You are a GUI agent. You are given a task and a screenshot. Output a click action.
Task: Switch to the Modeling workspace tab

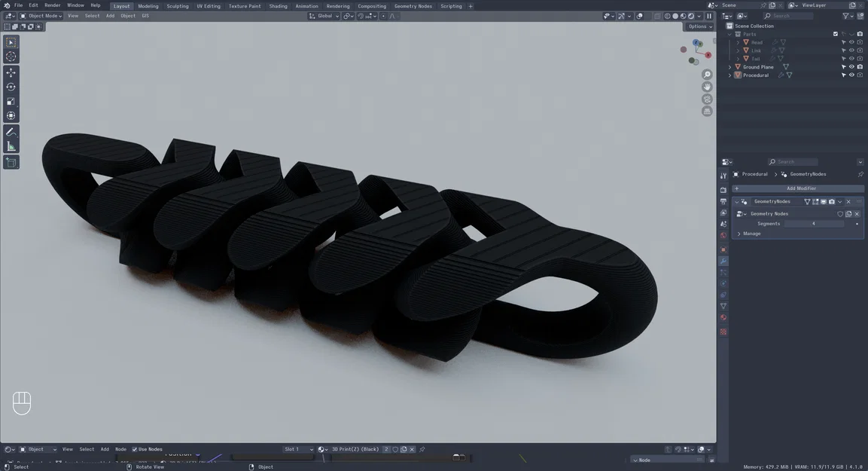pos(148,6)
